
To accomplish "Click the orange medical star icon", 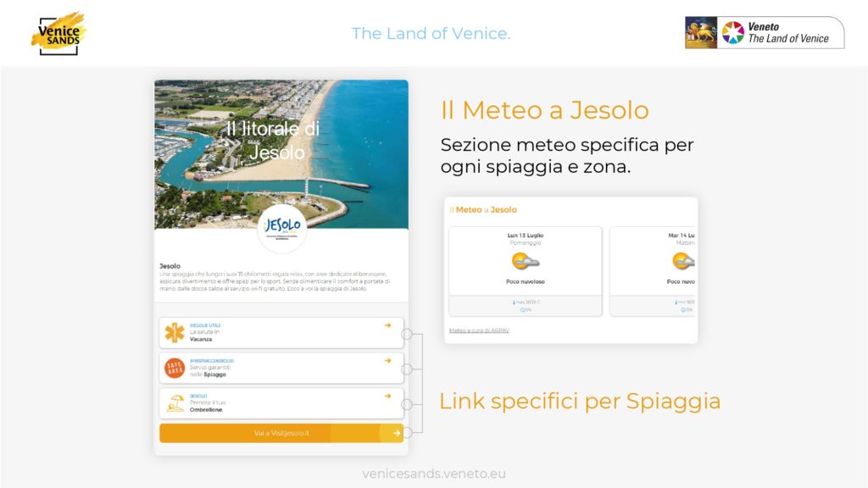I will pyautogui.click(x=175, y=332).
